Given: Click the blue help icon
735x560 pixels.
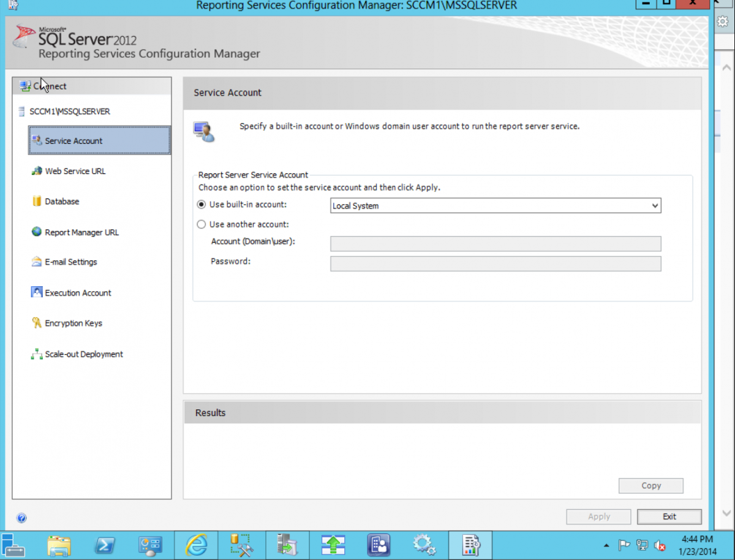Looking at the screenshot, I should (x=21, y=518).
